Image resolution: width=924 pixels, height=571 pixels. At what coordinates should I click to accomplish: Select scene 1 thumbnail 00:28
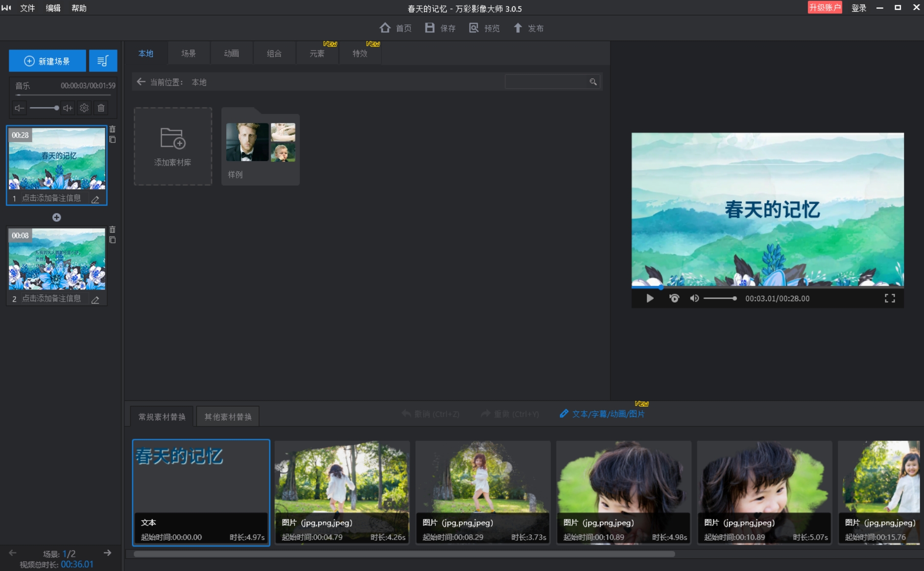pyautogui.click(x=57, y=159)
